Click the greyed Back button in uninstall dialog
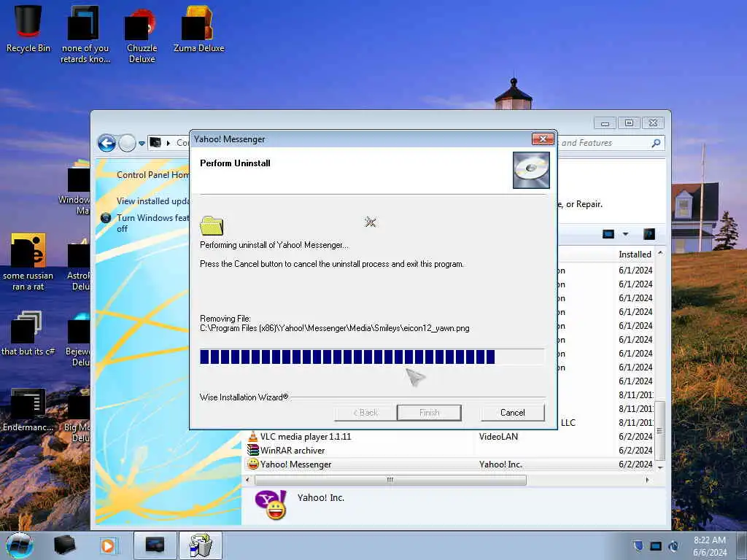Image resolution: width=747 pixels, height=560 pixels. tap(365, 413)
